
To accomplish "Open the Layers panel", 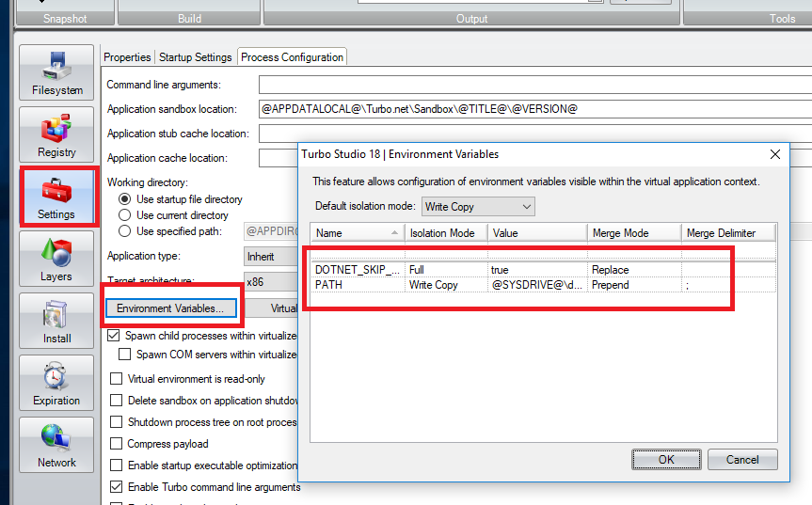I will pyautogui.click(x=56, y=259).
